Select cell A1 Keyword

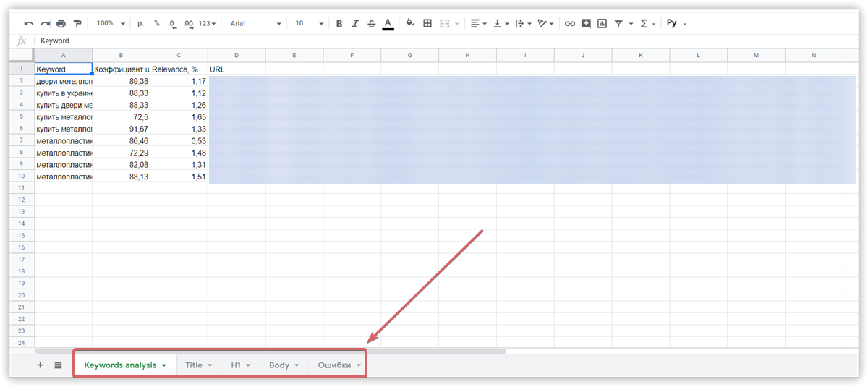[64, 69]
